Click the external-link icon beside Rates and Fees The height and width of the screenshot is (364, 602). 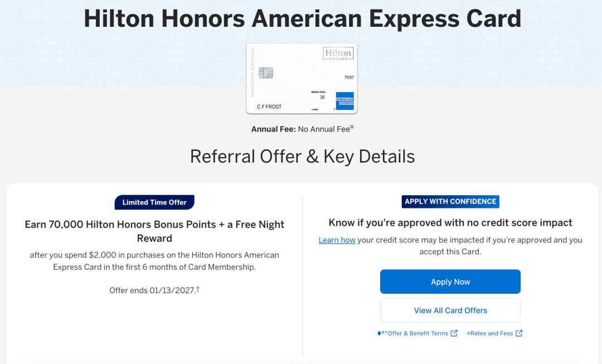tap(519, 333)
